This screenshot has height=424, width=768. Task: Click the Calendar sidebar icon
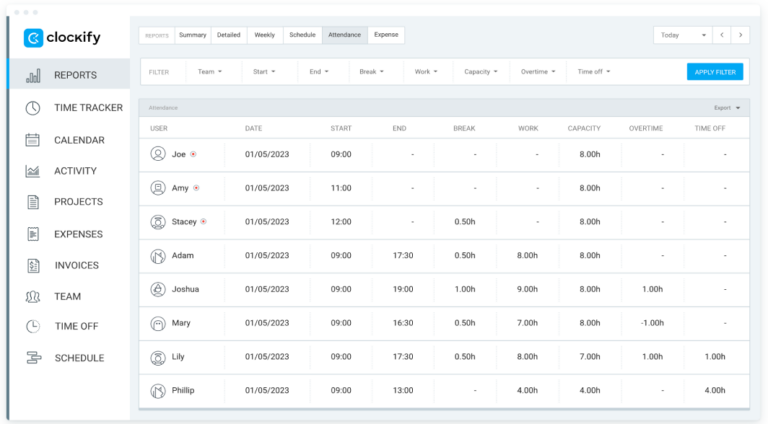[33, 140]
